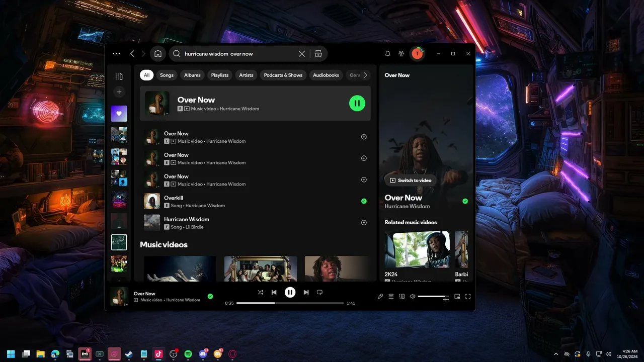Open Hurricane Wisdom artist link in right panel

click(x=407, y=207)
